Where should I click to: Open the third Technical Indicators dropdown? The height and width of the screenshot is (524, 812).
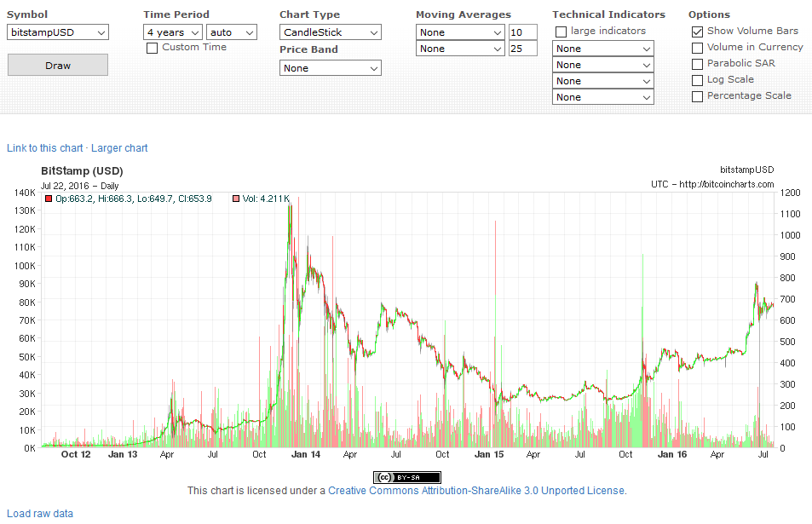coord(602,81)
